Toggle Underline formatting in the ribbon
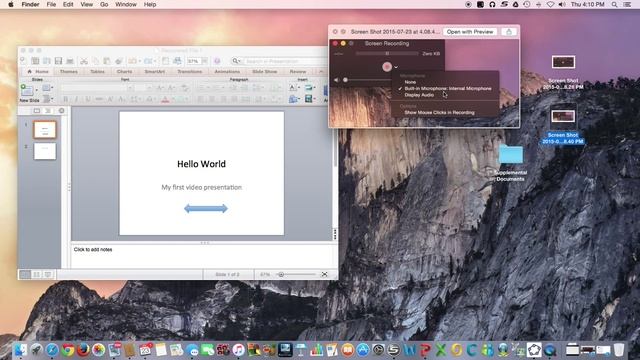The height and width of the screenshot is (360, 640). [88, 99]
